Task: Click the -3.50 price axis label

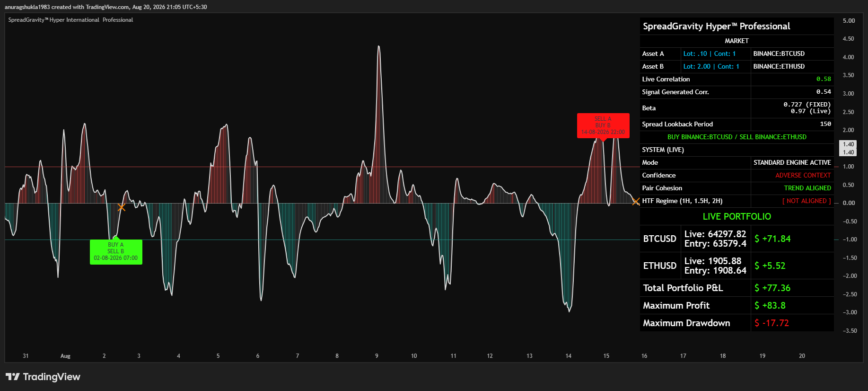Action: pos(850,331)
